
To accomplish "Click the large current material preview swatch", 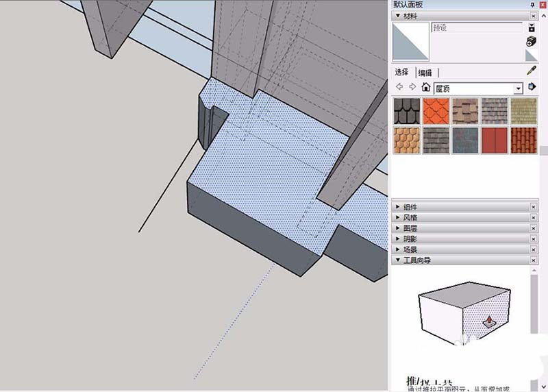I will pos(410,42).
